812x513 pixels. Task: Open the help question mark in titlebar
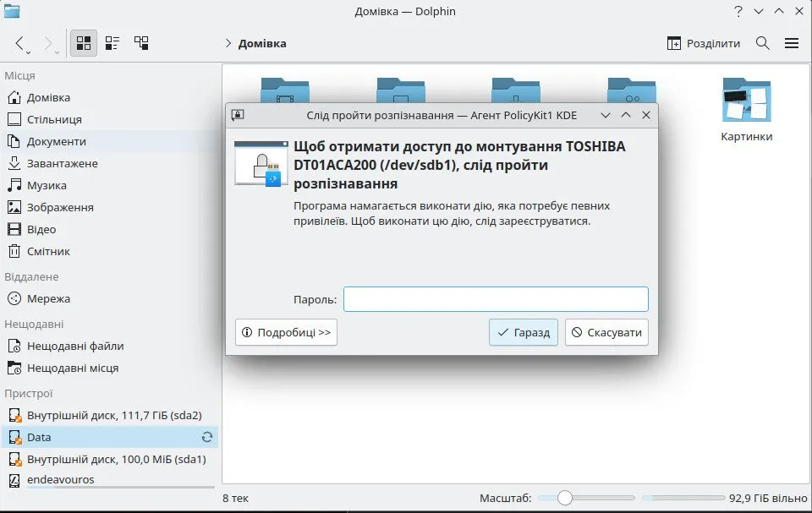(738, 11)
